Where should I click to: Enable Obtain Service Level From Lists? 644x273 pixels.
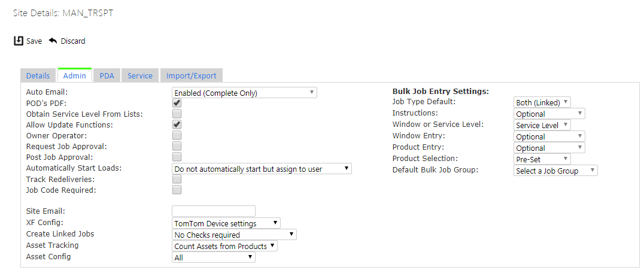(x=177, y=114)
